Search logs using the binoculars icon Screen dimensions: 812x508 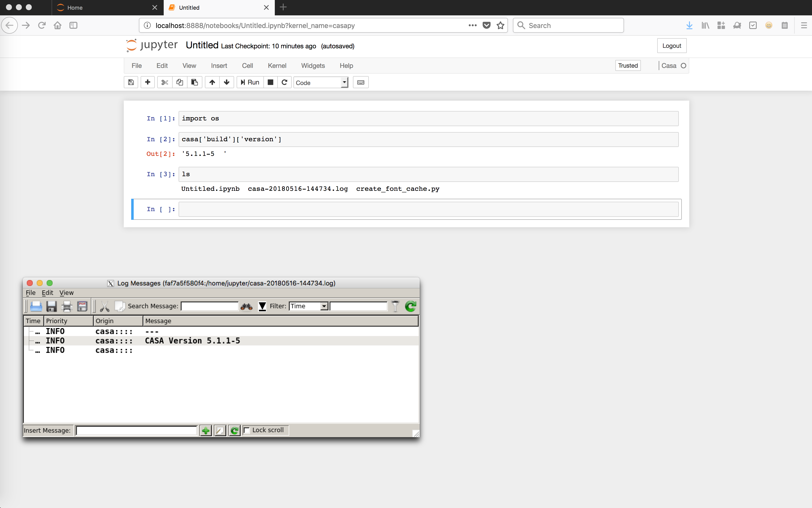(x=247, y=306)
